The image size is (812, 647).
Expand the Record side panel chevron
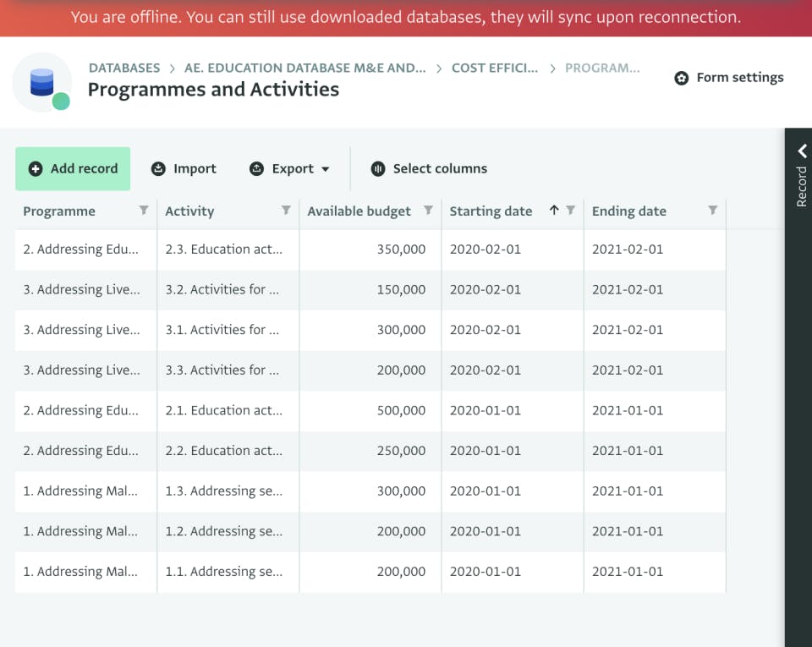pyautogui.click(x=799, y=151)
